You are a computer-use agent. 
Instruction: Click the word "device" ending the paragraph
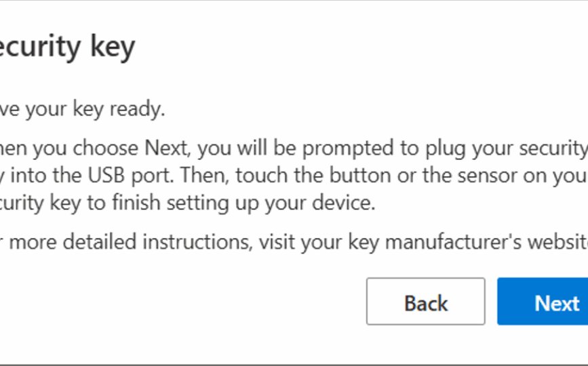point(346,203)
